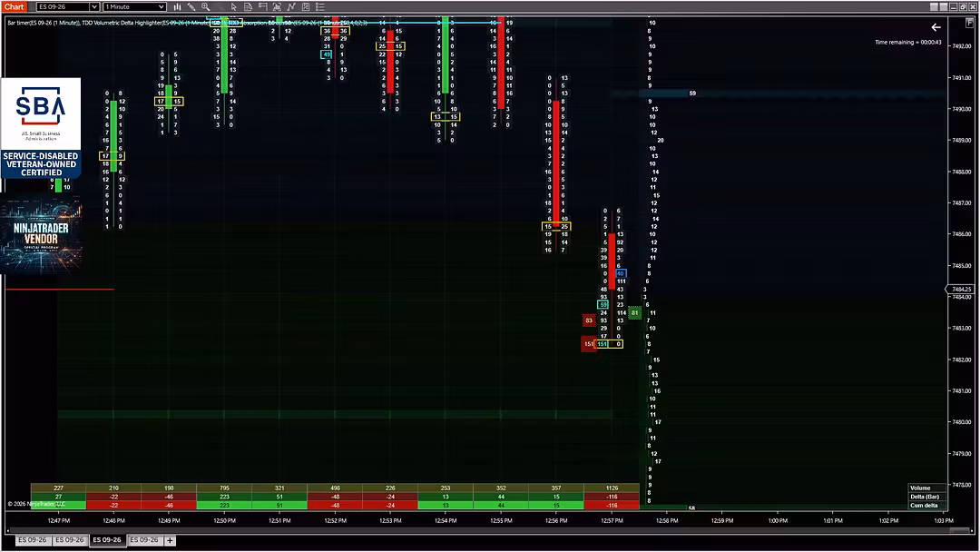The image size is (980, 552).
Task: Click the volume value 498
Action: point(335,488)
